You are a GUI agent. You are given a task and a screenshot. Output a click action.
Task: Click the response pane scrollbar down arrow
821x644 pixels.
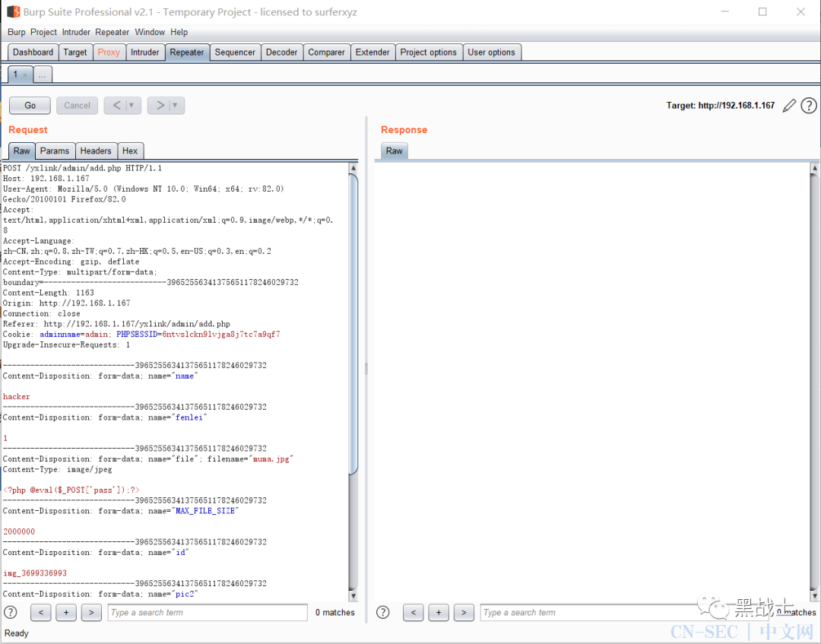[x=814, y=596]
